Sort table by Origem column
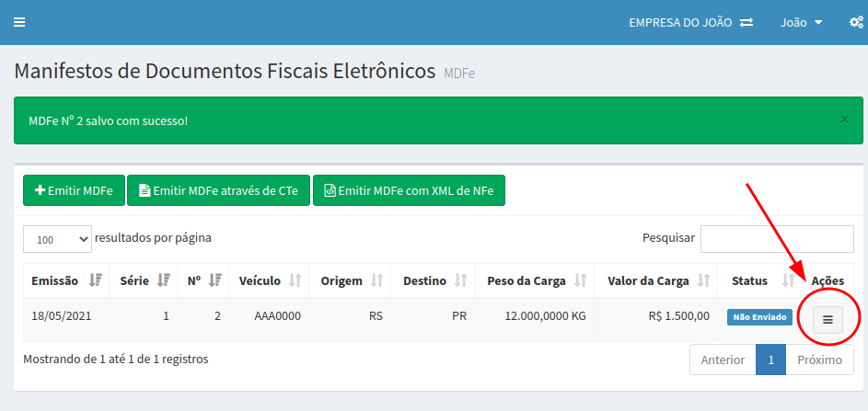 [x=351, y=280]
